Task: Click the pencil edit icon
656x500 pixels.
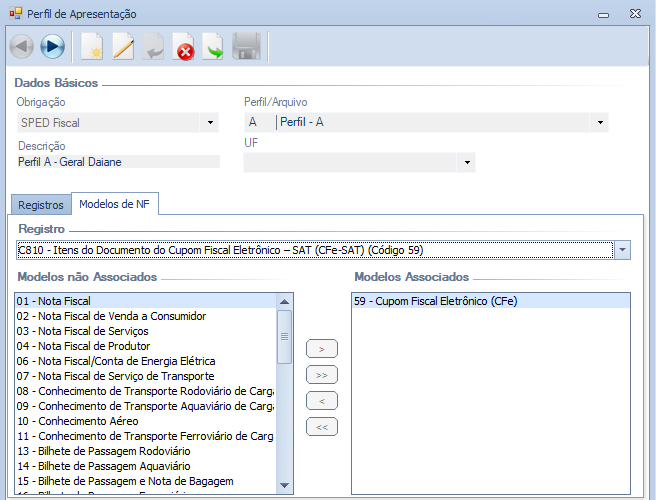Action: click(122, 47)
